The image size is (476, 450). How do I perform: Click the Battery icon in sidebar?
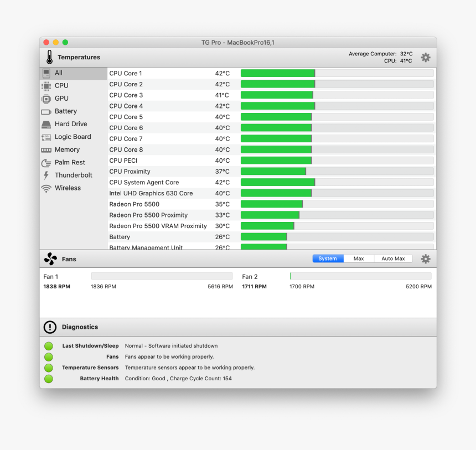46,111
